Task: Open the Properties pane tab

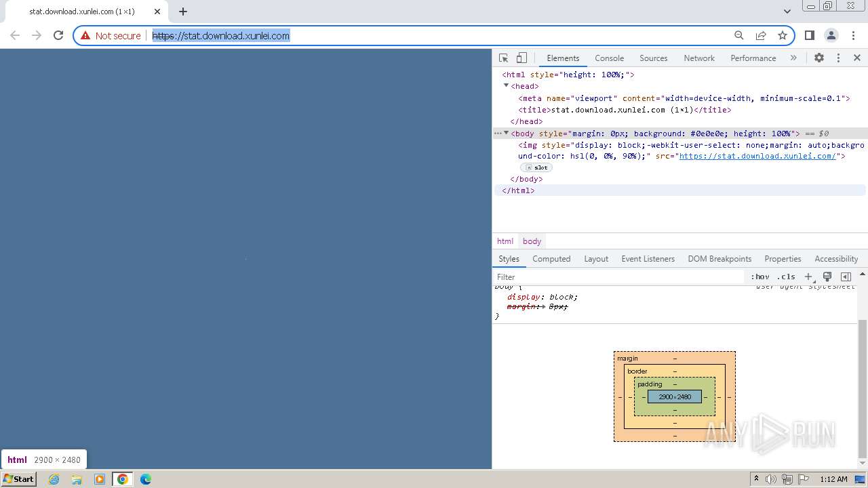Action: pos(783,259)
